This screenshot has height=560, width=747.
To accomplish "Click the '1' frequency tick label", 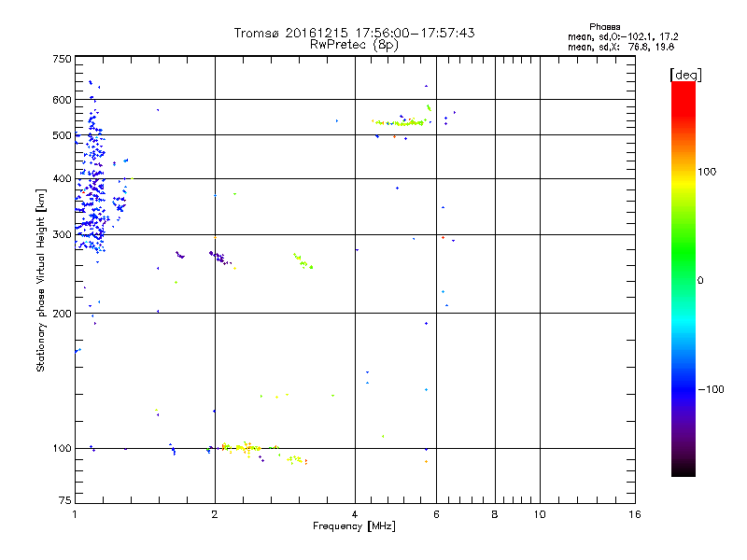I will pos(76,514).
